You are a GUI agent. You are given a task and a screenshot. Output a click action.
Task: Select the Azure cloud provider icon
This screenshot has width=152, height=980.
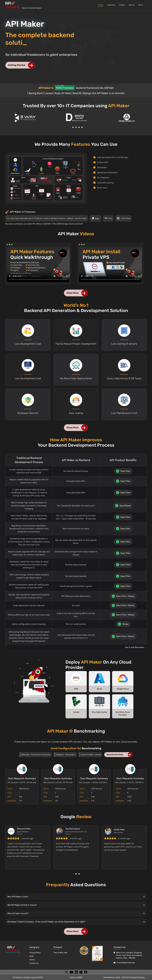[99, 678]
